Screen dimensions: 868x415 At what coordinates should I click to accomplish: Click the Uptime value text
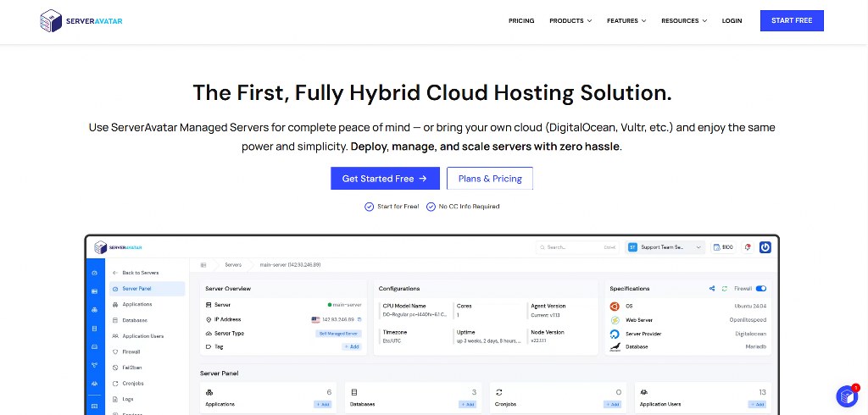pos(489,340)
